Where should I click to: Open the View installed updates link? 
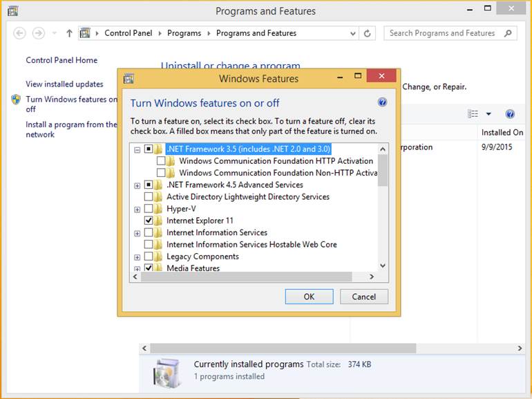click(x=64, y=84)
